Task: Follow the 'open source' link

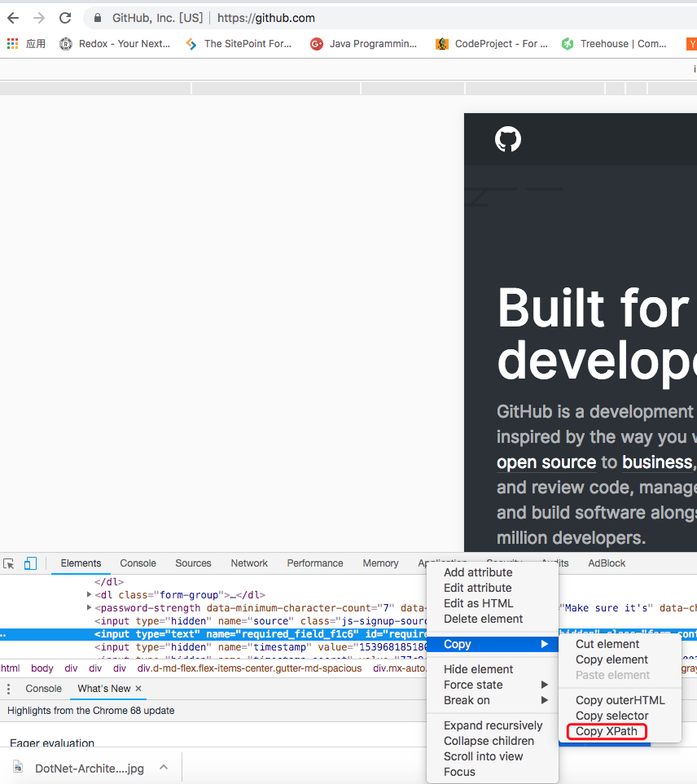Action: 546,462
